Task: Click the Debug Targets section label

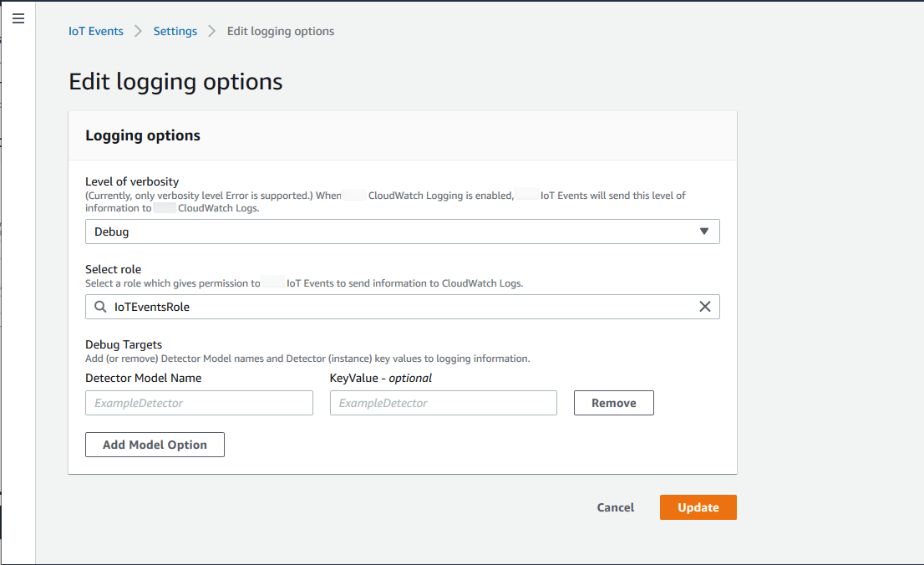Action: 124,344
